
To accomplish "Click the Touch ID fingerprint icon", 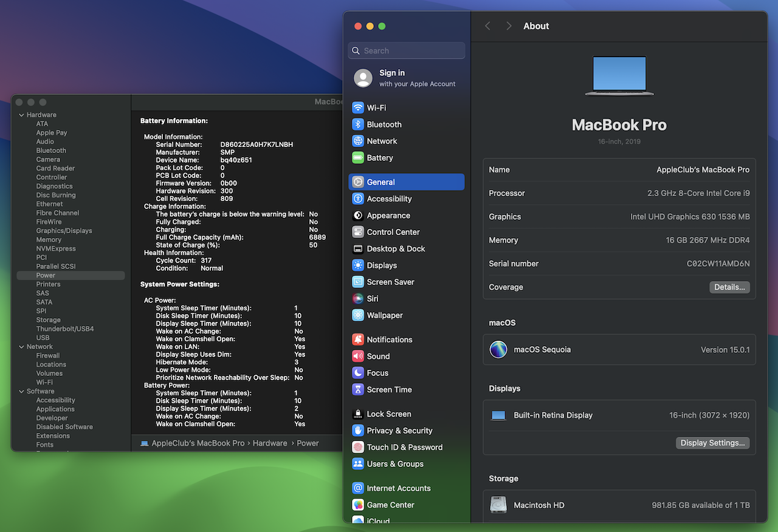I will (358, 448).
